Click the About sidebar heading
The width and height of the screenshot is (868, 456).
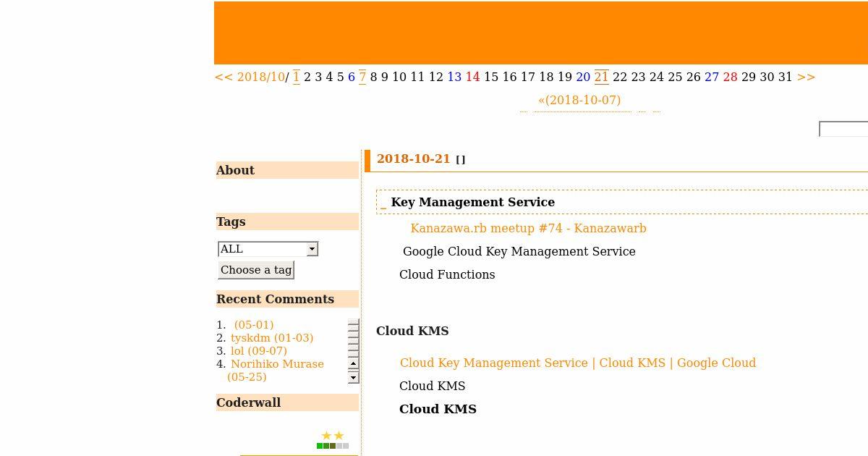click(287, 170)
